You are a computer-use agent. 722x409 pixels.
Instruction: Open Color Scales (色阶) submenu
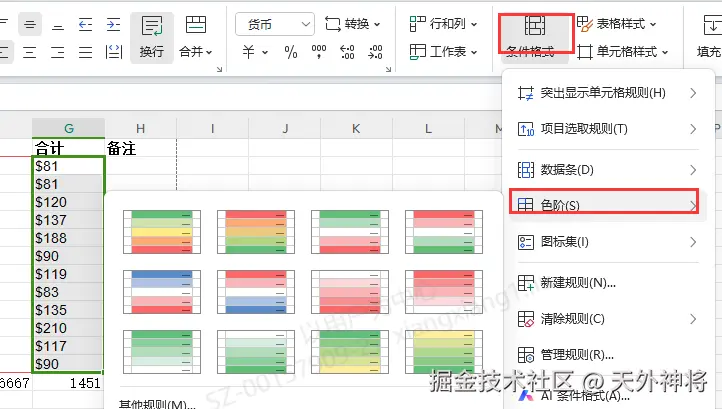(x=608, y=205)
